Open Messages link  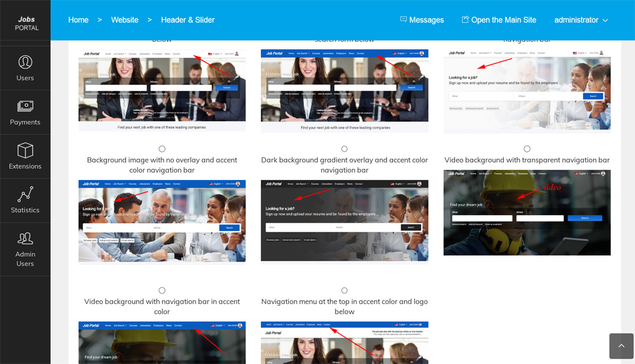(x=427, y=20)
